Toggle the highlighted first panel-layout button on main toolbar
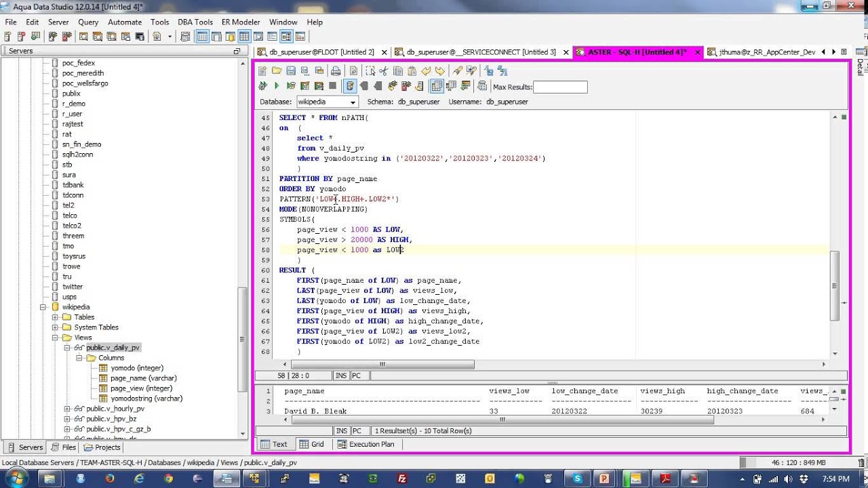 click(202, 37)
